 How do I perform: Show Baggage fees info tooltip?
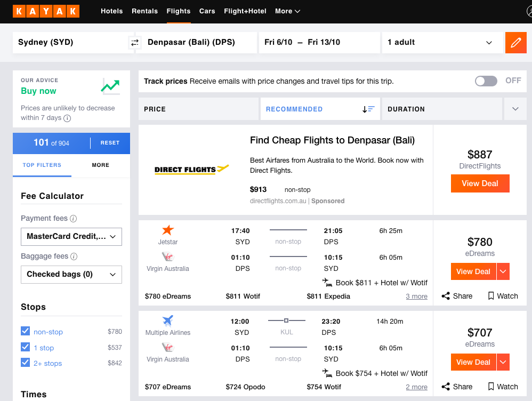point(74,256)
